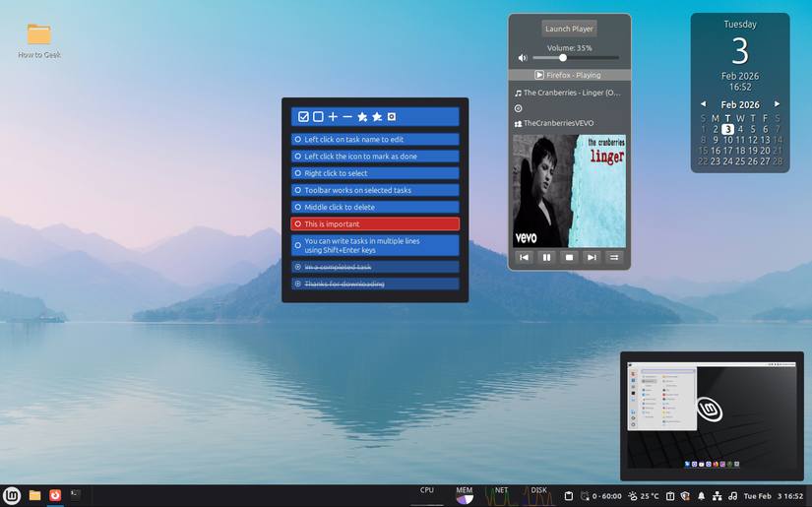Image resolution: width=812 pixels, height=507 pixels.
Task: Toggle repeat/shuffle button in media widget
Action: (614, 257)
